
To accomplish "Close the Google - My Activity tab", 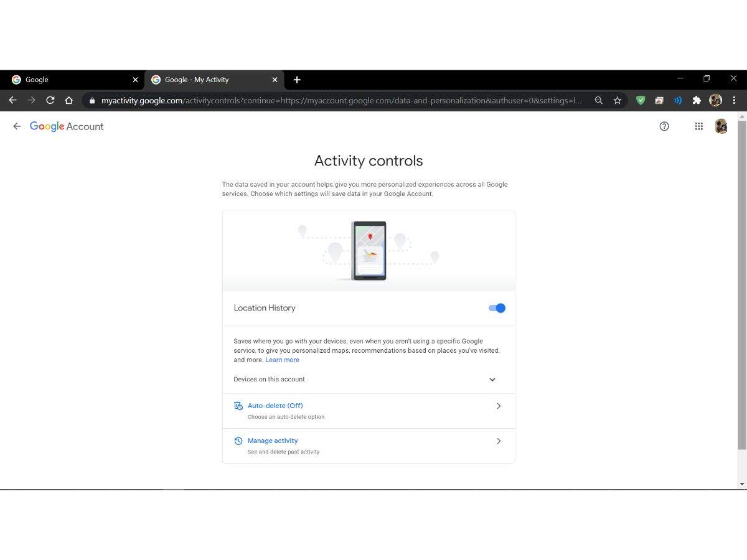I will (275, 80).
